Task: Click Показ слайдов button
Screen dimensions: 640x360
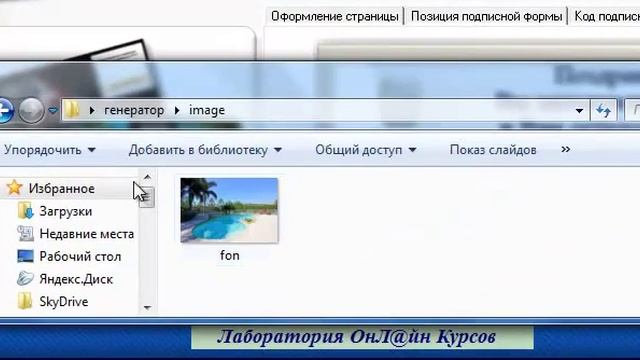Action: pyautogui.click(x=493, y=150)
